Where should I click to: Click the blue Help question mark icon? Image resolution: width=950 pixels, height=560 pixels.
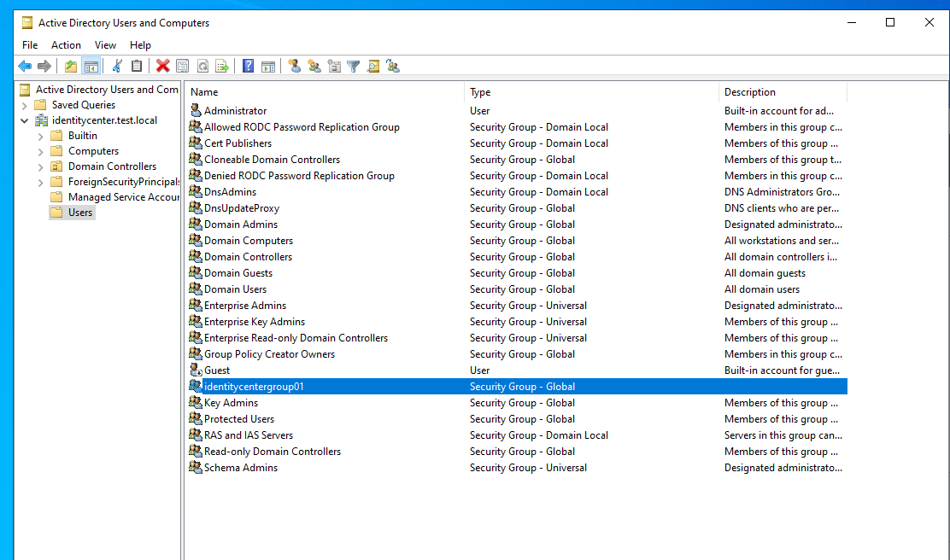[248, 66]
